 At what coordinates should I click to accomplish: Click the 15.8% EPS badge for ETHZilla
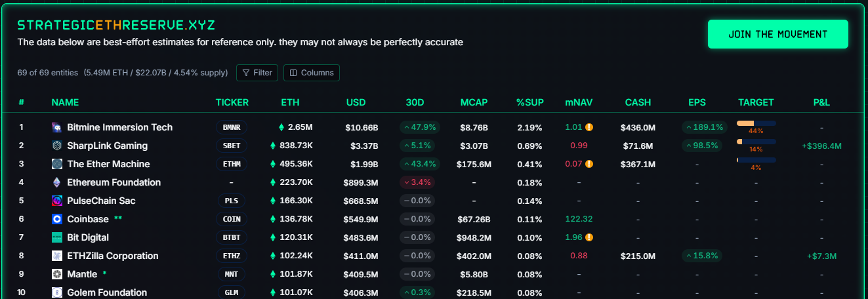[x=702, y=256]
